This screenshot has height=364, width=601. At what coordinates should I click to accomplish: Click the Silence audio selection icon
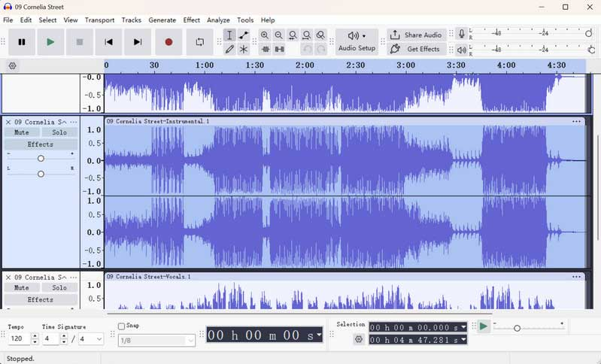(279, 49)
